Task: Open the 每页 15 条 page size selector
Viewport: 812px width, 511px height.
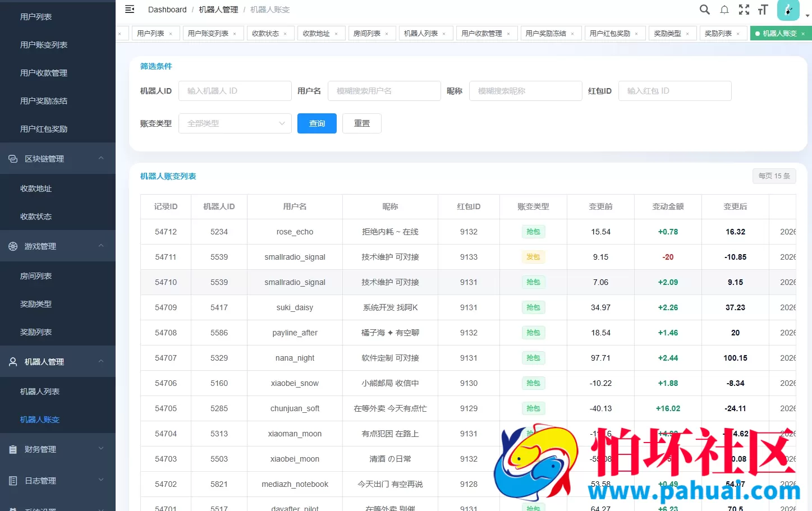Action: (x=774, y=176)
